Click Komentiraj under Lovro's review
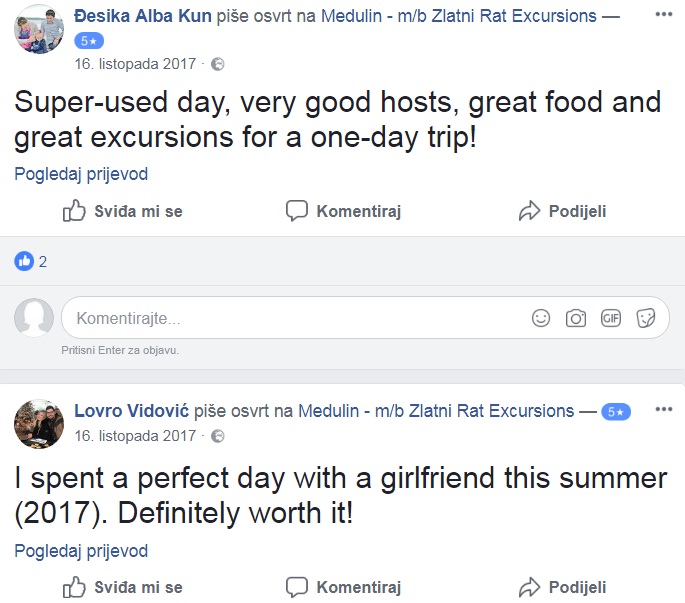Image resolution: width=685 pixels, height=603 pixels. click(343, 587)
